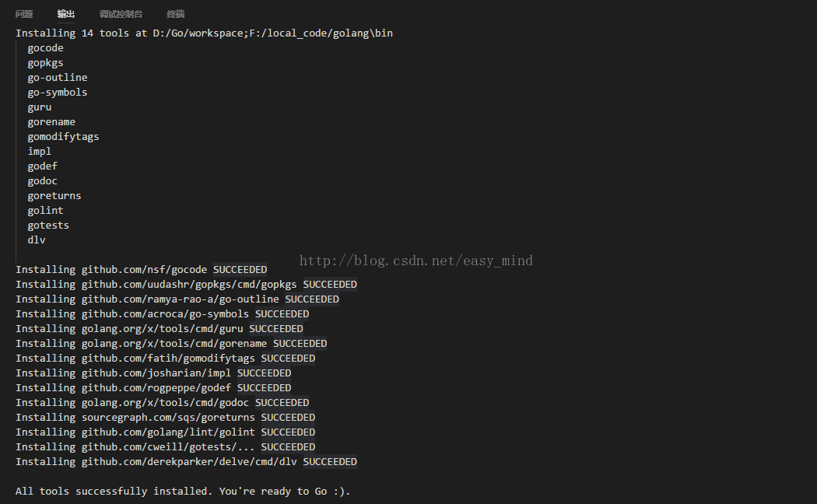The height and width of the screenshot is (504, 817).
Task: Switch to the 问题 (Problems) tab
Action: click(x=24, y=14)
